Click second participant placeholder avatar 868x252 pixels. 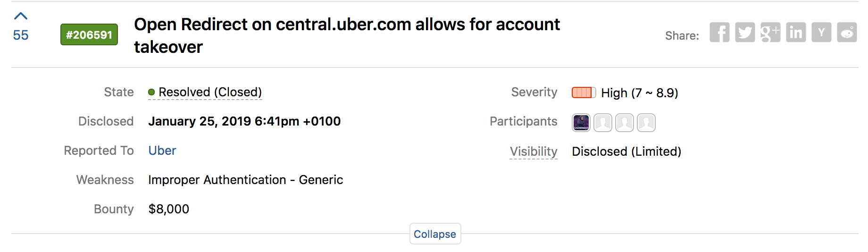tap(603, 123)
